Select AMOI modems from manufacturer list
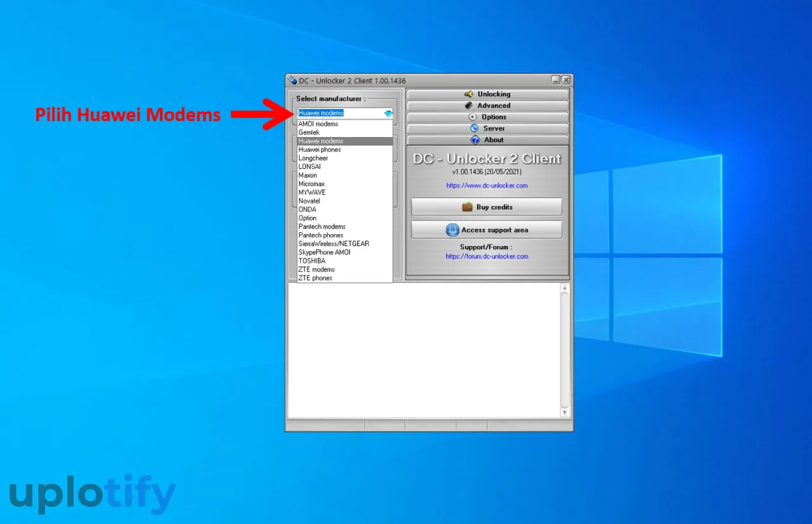The image size is (812, 524). click(345, 124)
